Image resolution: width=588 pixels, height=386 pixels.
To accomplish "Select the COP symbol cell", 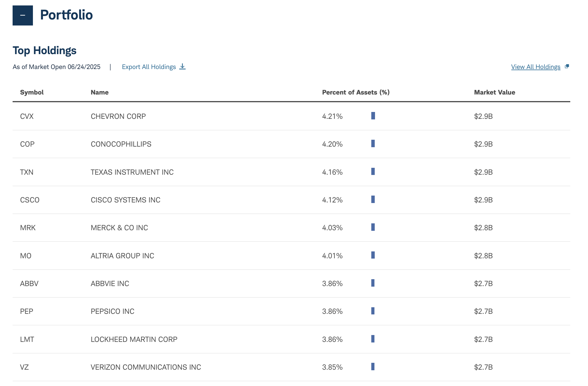I will point(27,144).
